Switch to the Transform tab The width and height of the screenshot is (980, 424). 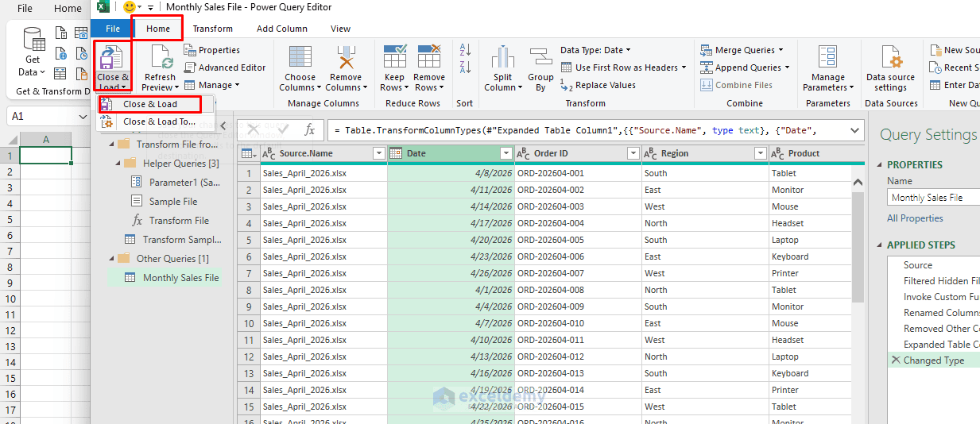[x=212, y=29]
